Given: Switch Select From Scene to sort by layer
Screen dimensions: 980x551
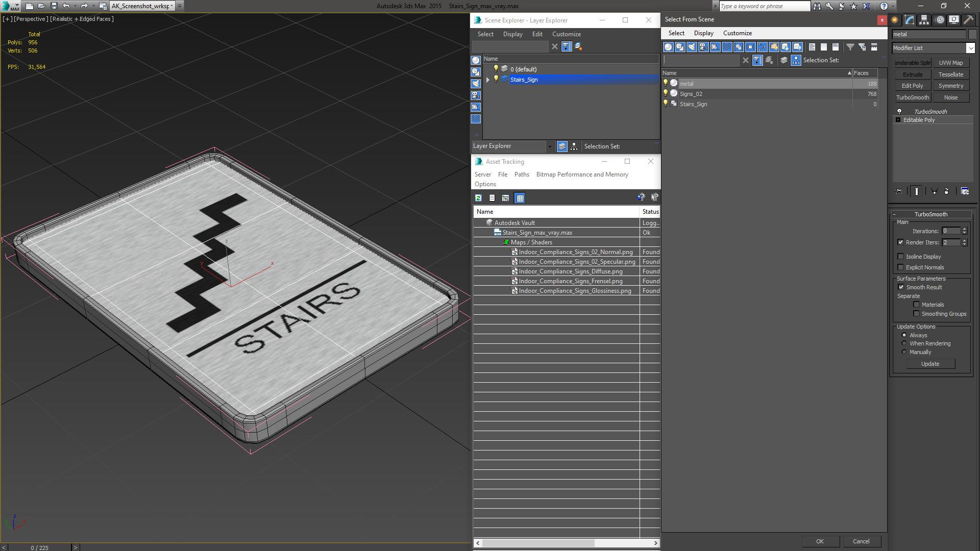Looking at the screenshot, I should coord(784,60).
